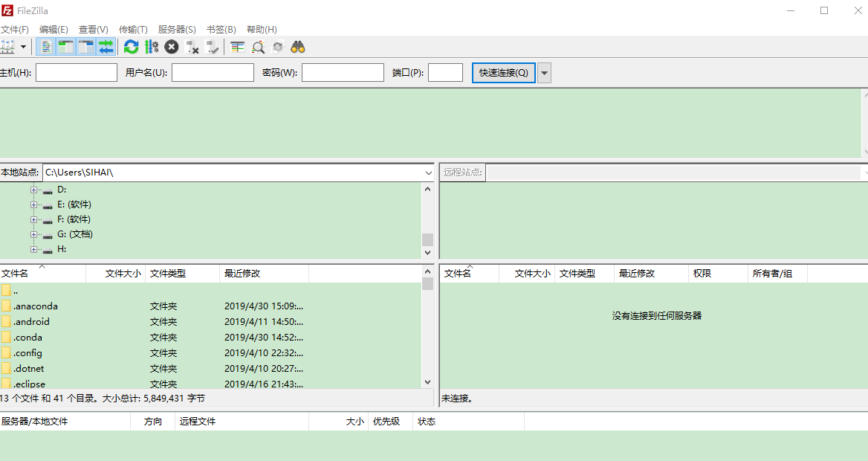Select the F: (软件) drive in tree

tap(74, 219)
